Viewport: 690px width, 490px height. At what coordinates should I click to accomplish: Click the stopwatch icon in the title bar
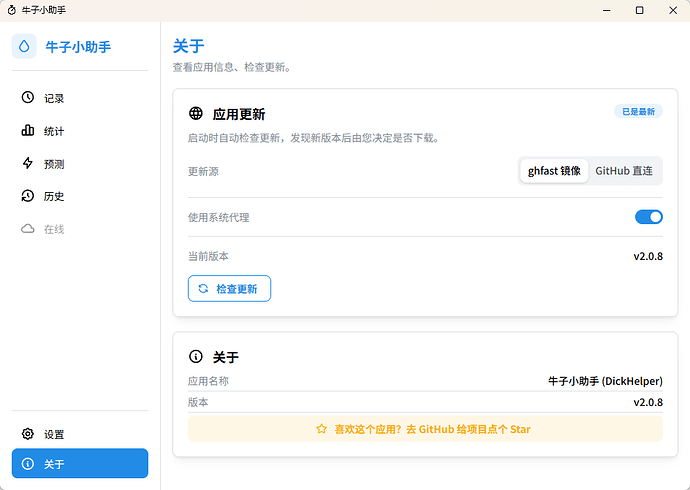[x=12, y=10]
